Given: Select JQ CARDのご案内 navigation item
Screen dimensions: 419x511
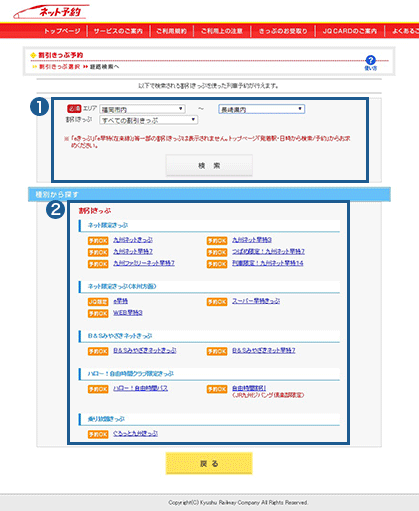Looking at the screenshot, I should pos(350,31).
